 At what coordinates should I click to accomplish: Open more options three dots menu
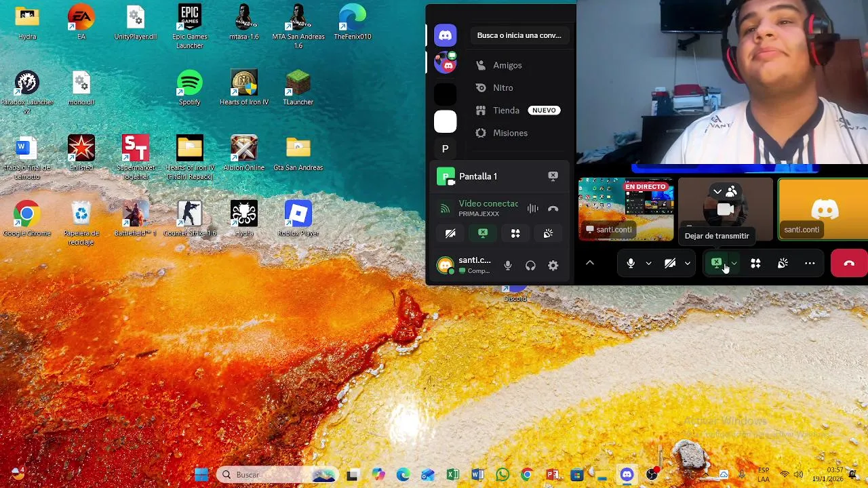click(810, 263)
